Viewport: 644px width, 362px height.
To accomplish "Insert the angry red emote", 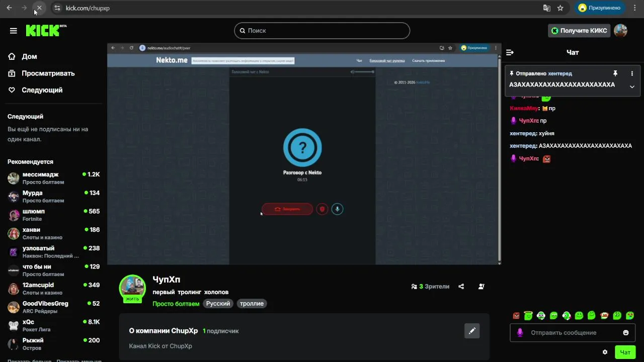I will [x=516, y=316].
